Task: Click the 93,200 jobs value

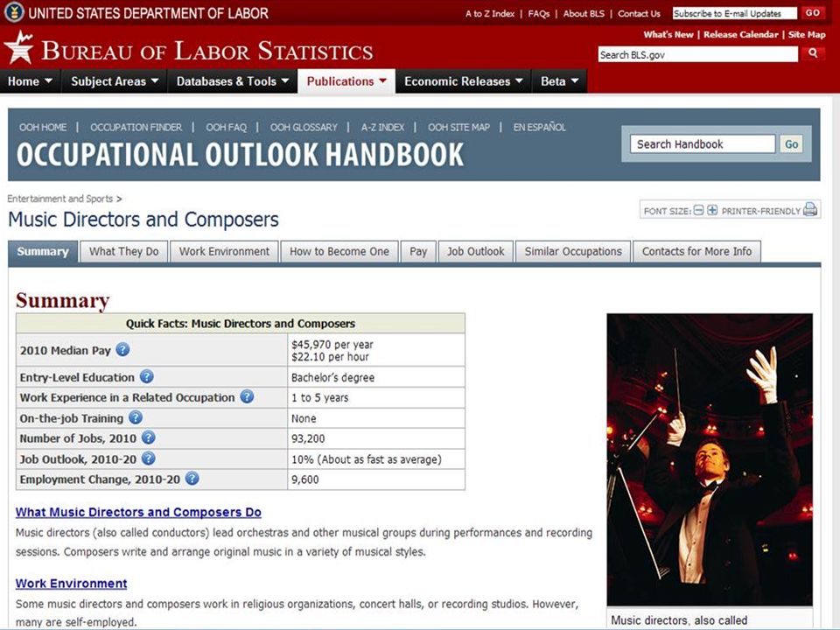Action: click(x=308, y=438)
